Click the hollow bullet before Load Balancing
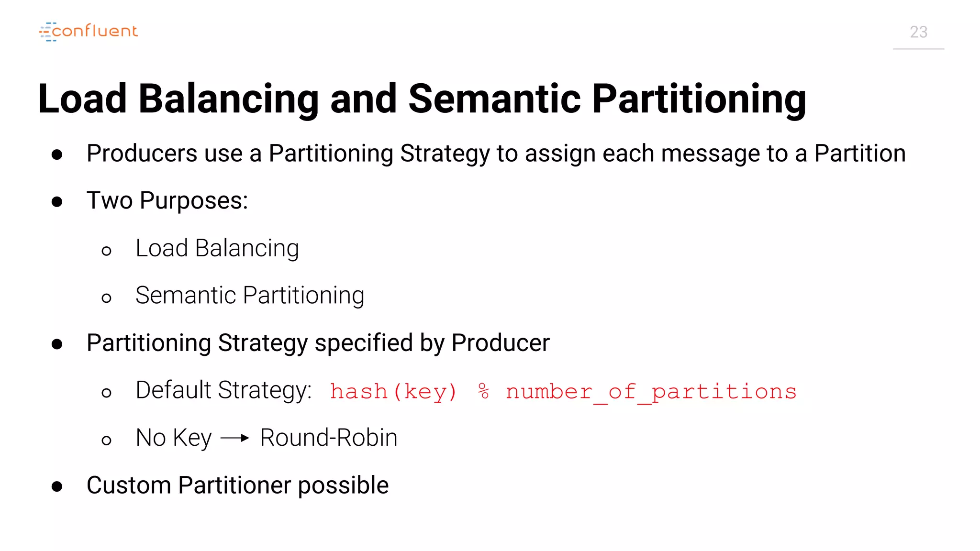This screenshot has width=980, height=551. coord(106,251)
